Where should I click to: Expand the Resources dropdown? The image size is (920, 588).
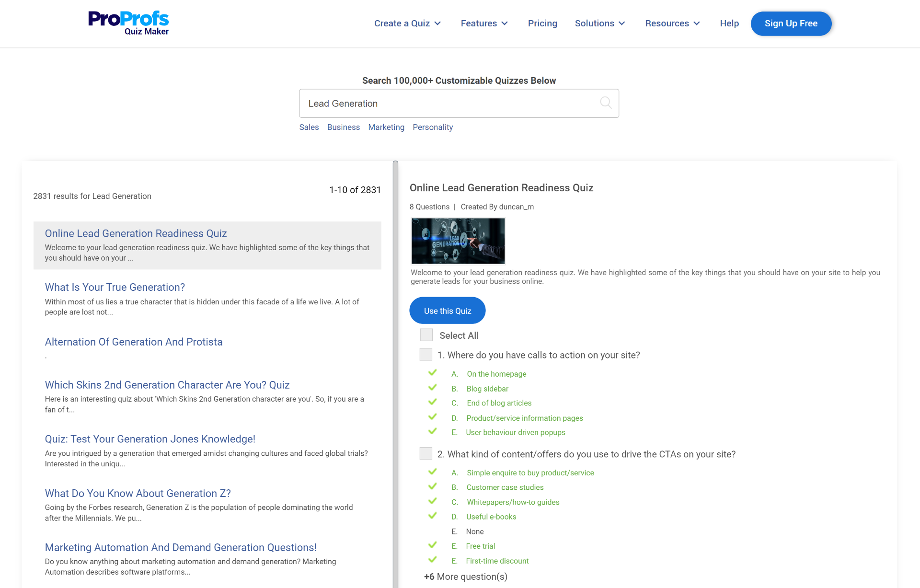click(672, 23)
